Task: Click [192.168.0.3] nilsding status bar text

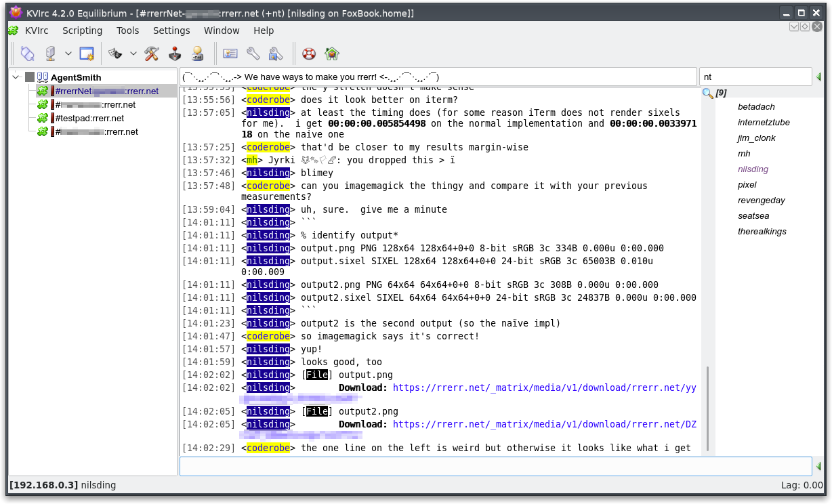Action: click(62, 485)
